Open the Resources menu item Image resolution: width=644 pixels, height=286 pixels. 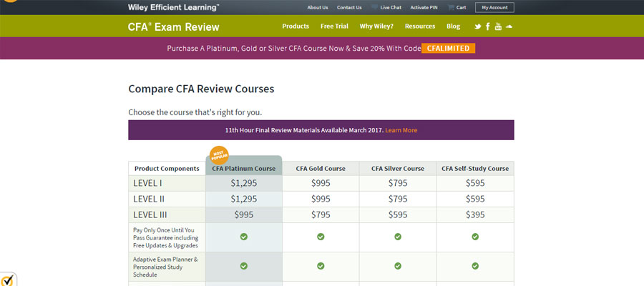point(420,26)
